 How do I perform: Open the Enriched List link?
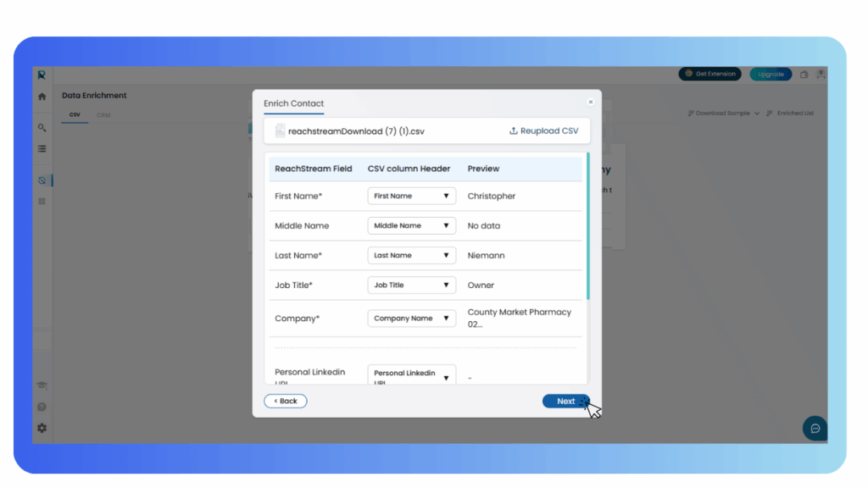click(790, 114)
